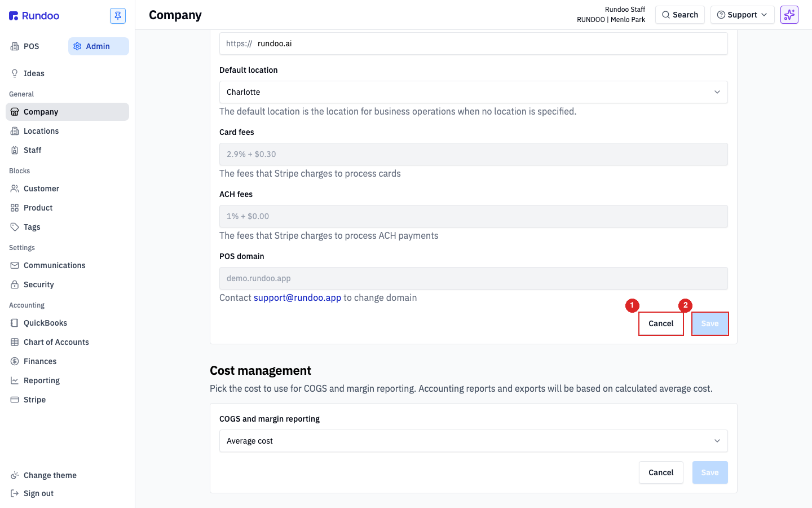Screen dimensions: 812x508
Task: Click Cancel in Cost management section
Action: point(661,472)
